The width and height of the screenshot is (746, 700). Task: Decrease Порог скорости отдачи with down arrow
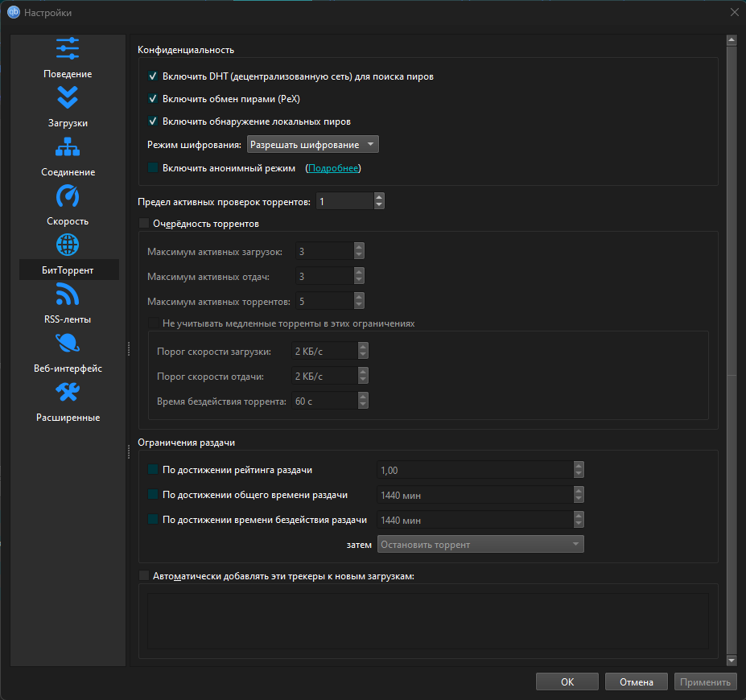tap(363, 380)
